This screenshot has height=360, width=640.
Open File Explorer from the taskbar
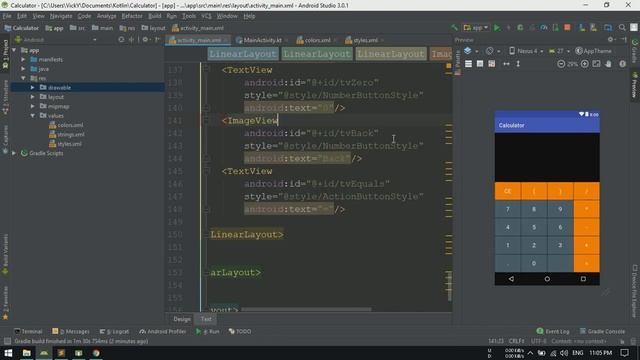27,353
